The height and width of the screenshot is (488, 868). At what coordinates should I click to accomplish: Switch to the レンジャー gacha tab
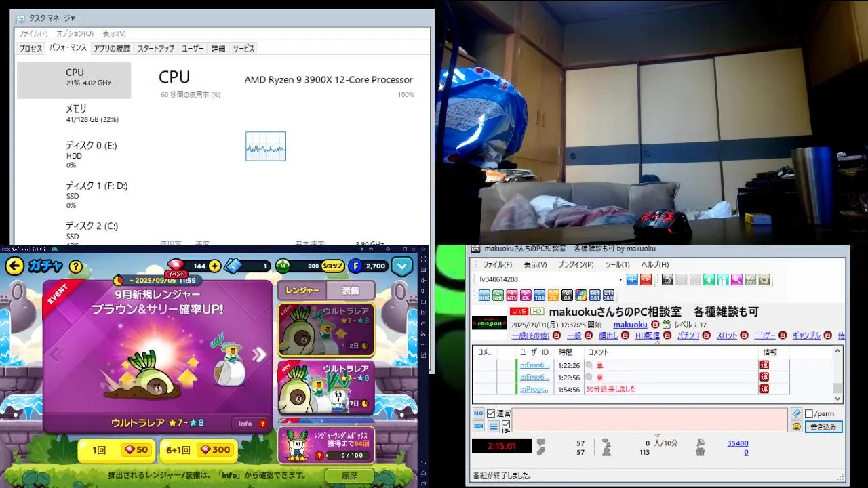302,290
